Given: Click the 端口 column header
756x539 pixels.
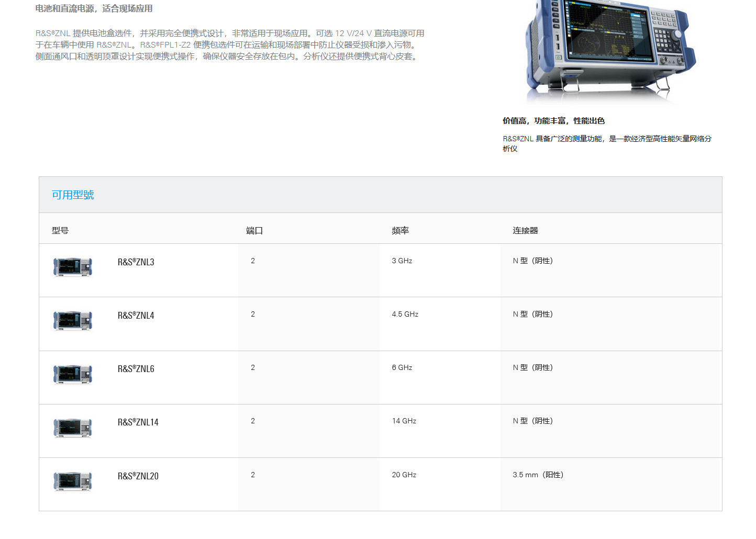Looking at the screenshot, I should (x=254, y=231).
